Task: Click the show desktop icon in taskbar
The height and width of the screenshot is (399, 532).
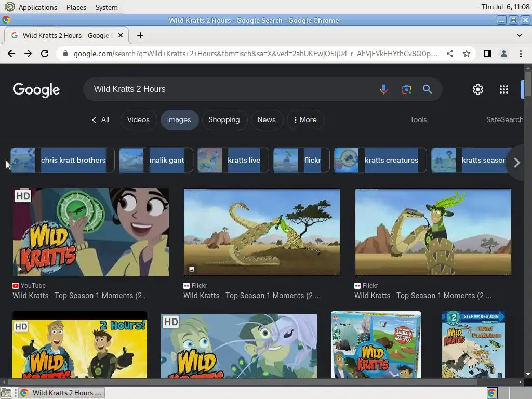Action: (x=6, y=393)
